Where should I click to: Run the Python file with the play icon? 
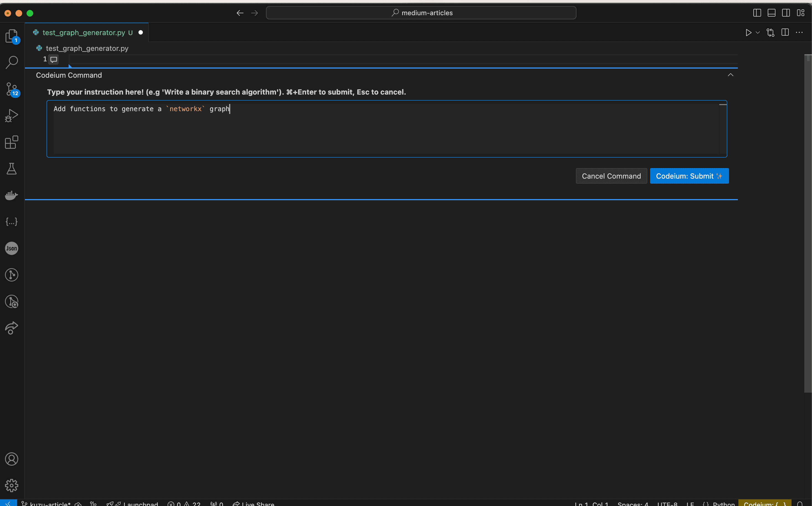coord(748,32)
